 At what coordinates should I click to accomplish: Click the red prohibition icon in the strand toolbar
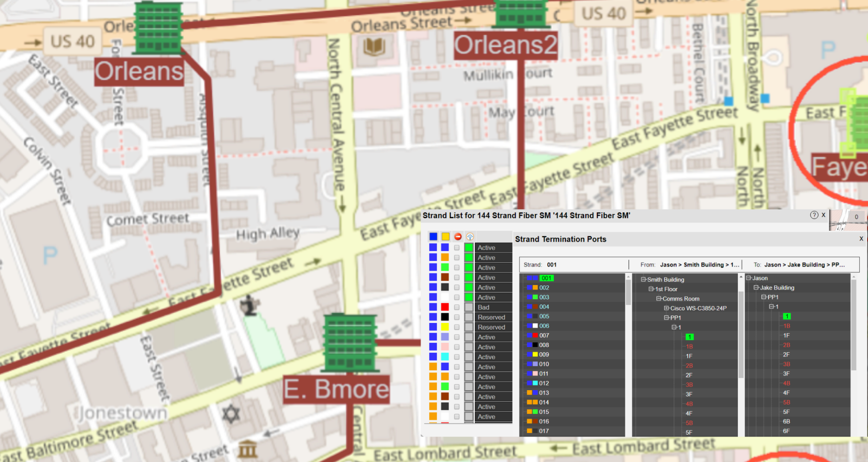pos(457,236)
